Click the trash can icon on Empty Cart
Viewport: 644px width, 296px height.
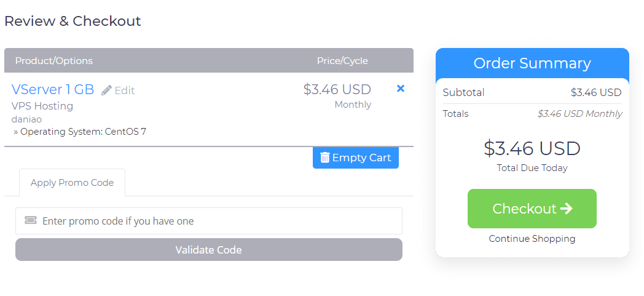325,158
